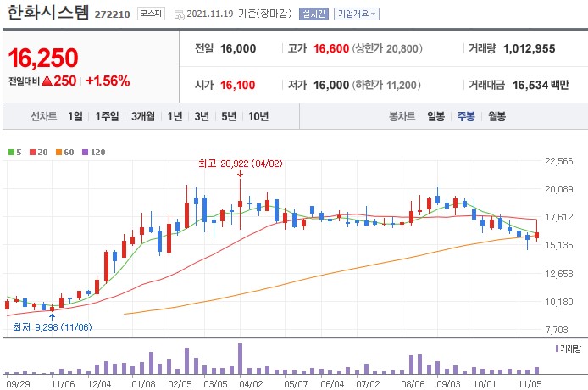Switch to 일봉 daily candle chart
Viewport: 588px width, 390px height.
[x=435, y=116]
